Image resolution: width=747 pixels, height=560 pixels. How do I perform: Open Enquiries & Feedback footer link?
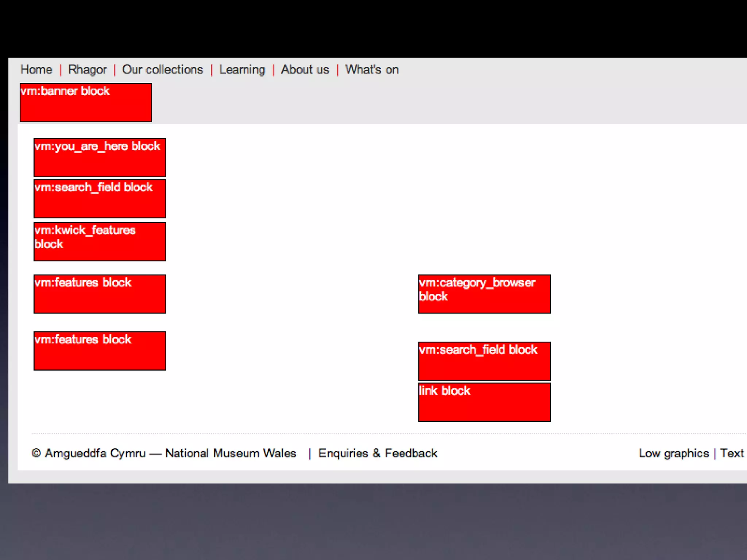click(x=378, y=453)
